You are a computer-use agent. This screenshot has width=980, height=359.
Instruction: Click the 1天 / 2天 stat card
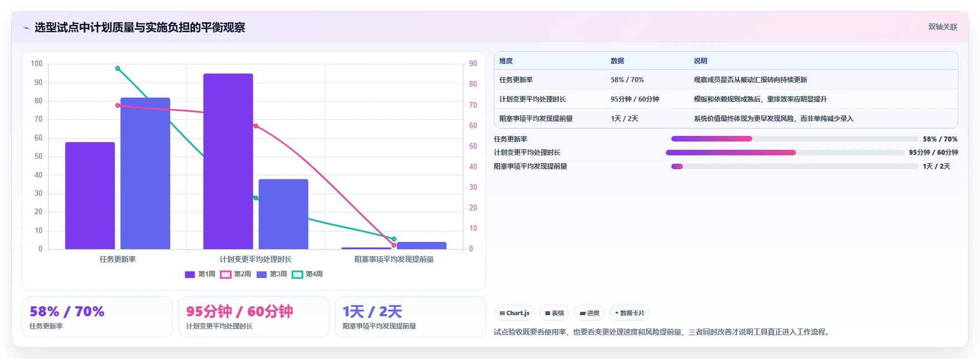(x=410, y=317)
